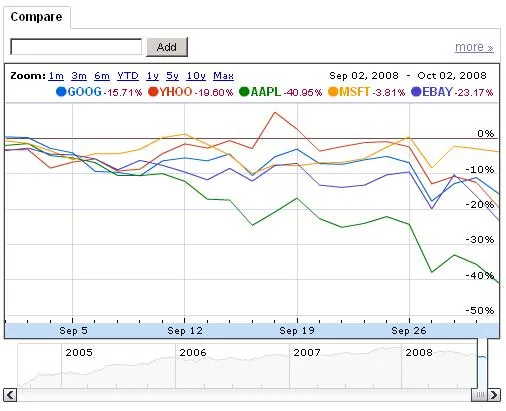Click the blue GOOG legend dot
This screenshot has height=411, width=506.
click(x=61, y=92)
